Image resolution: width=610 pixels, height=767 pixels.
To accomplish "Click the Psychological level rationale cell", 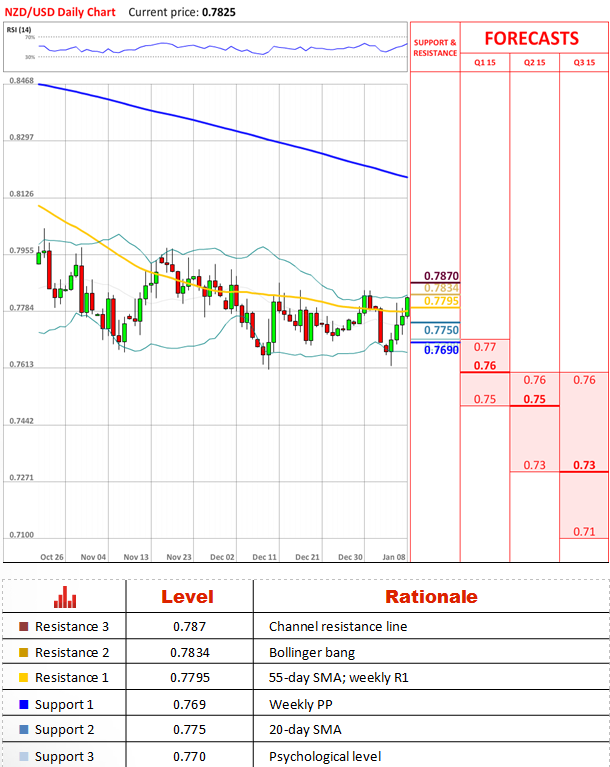I will point(325,757).
